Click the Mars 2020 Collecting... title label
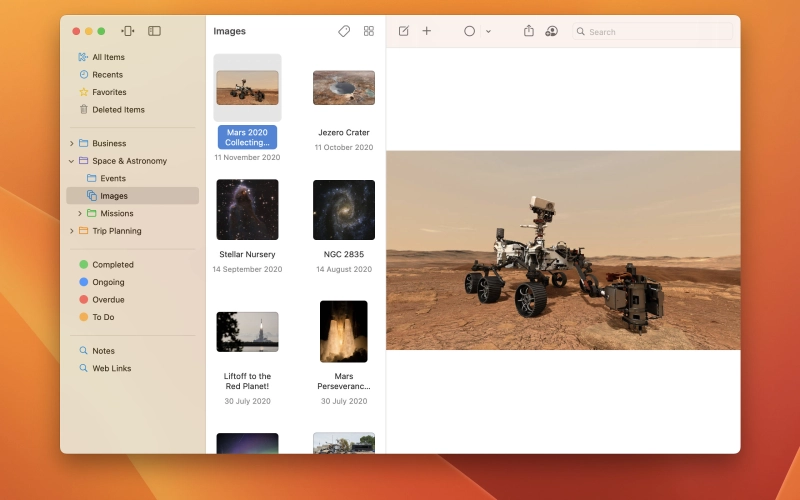 click(247, 137)
